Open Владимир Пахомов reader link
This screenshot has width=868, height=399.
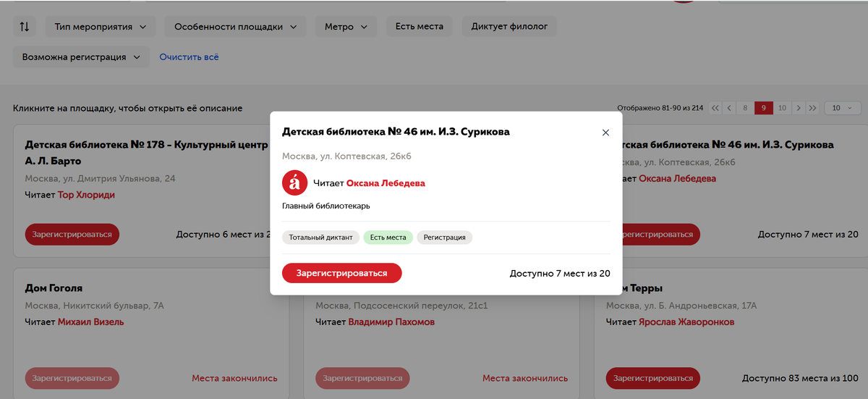pyautogui.click(x=391, y=322)
